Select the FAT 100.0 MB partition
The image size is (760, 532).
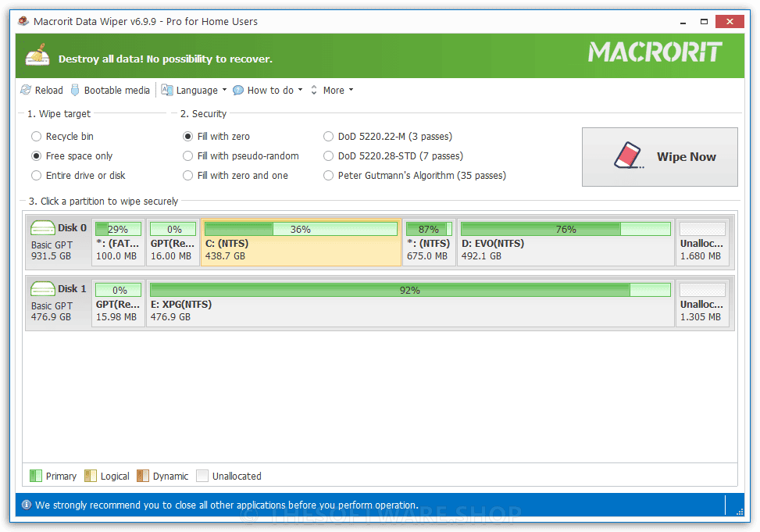click(118, 242)
